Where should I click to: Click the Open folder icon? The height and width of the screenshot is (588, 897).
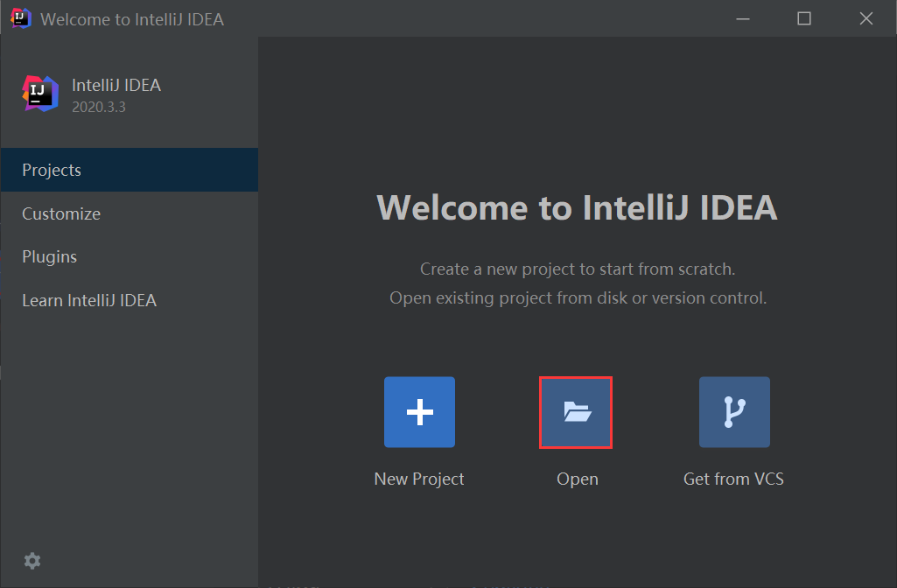click(576, 412)
